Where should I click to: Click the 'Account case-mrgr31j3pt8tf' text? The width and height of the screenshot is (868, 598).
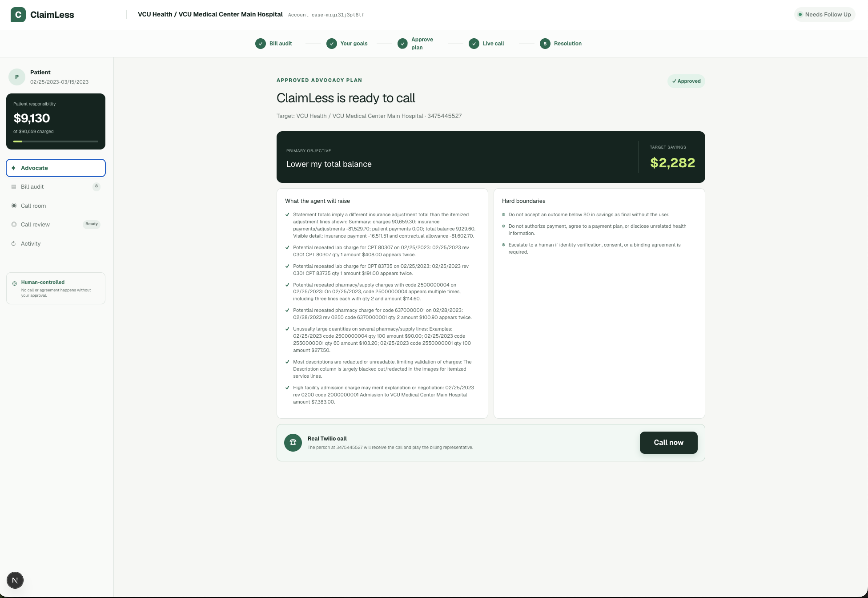coord(326,15)
